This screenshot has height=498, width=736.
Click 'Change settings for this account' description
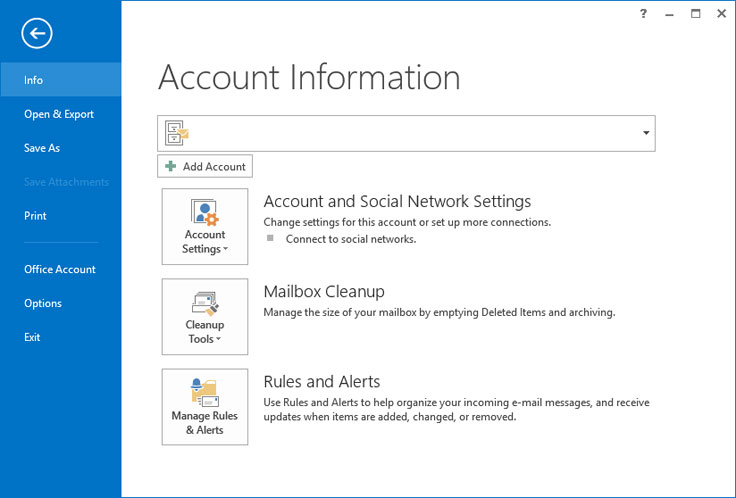click(407, 222)
